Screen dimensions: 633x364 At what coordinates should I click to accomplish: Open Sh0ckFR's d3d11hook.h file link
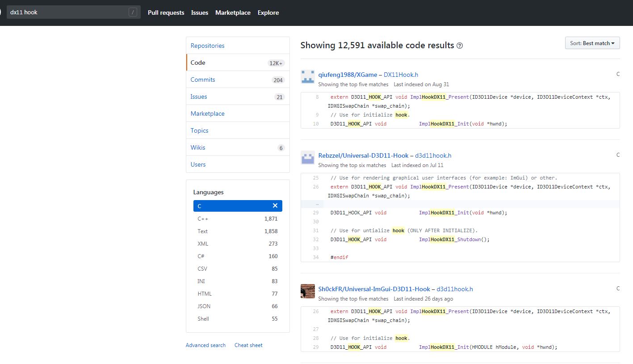tap(455, 289)
